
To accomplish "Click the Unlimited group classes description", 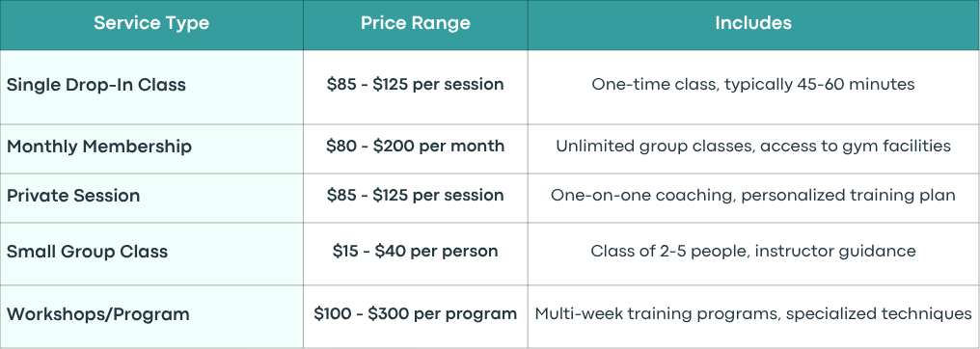I will (753, 147).
